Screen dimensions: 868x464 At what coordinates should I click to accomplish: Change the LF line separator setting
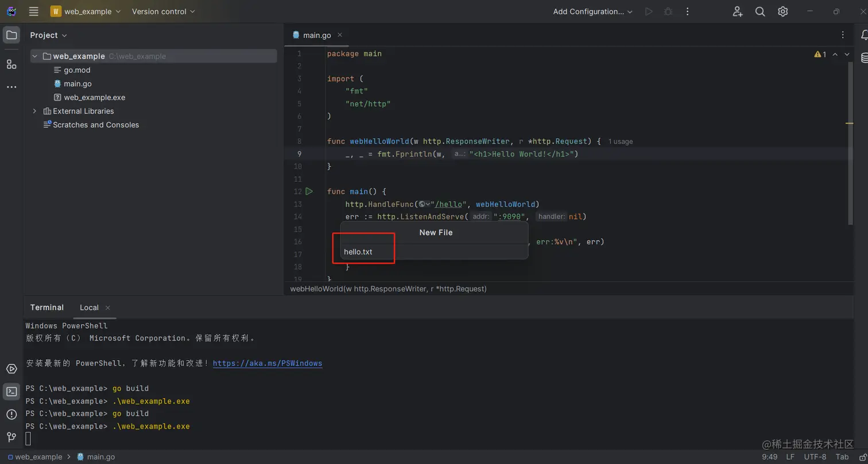click(x=790, y=457)
